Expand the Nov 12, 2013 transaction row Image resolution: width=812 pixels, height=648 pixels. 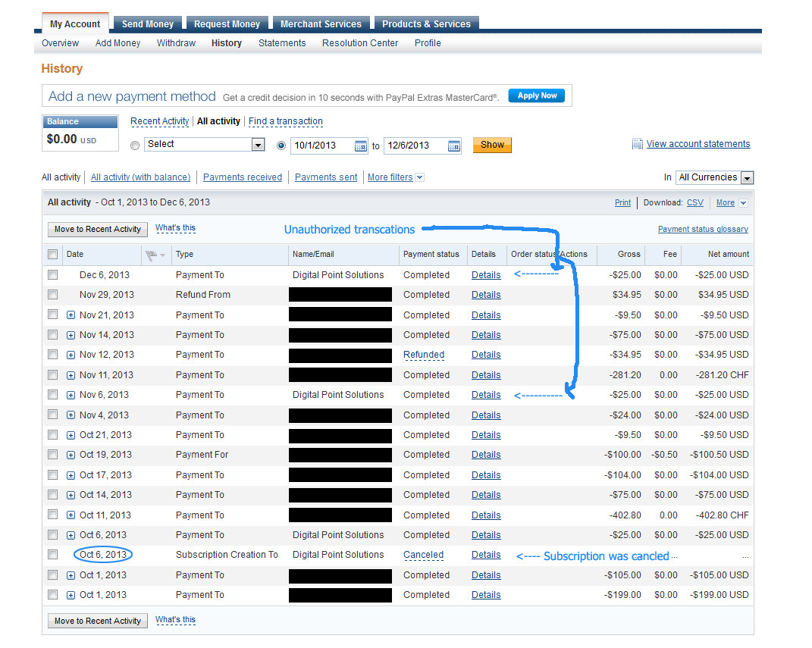click(x=71, y=355)
